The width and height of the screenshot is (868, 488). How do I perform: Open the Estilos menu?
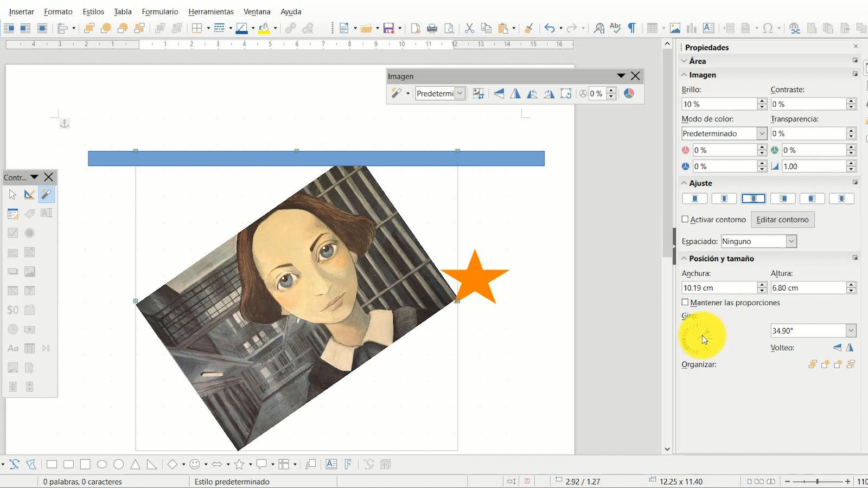click(x=93, y=11)
